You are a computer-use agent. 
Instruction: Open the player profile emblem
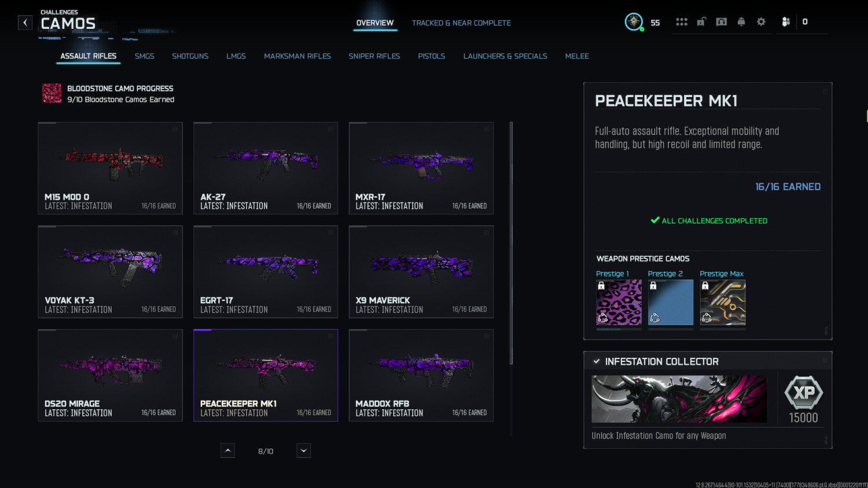(634, 22)
